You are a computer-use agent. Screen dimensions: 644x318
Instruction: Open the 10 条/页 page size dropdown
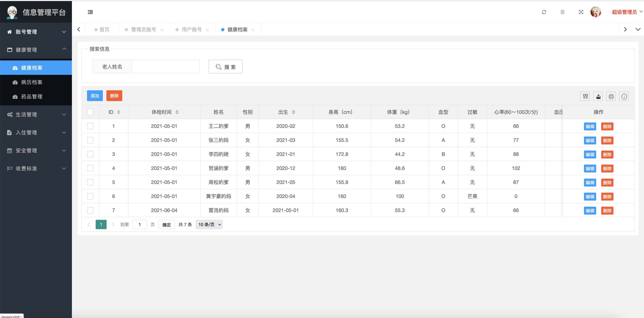click(x=209, y=224)
